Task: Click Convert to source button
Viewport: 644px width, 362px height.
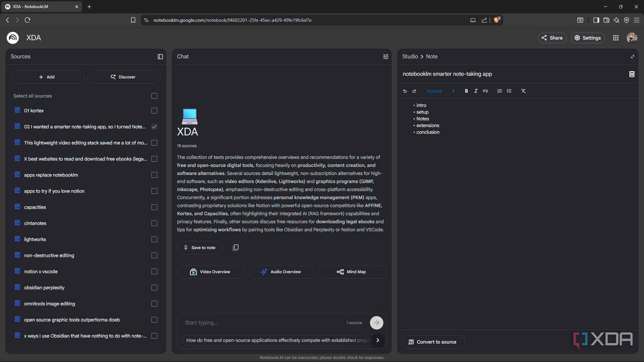Action: click(433, 342)
